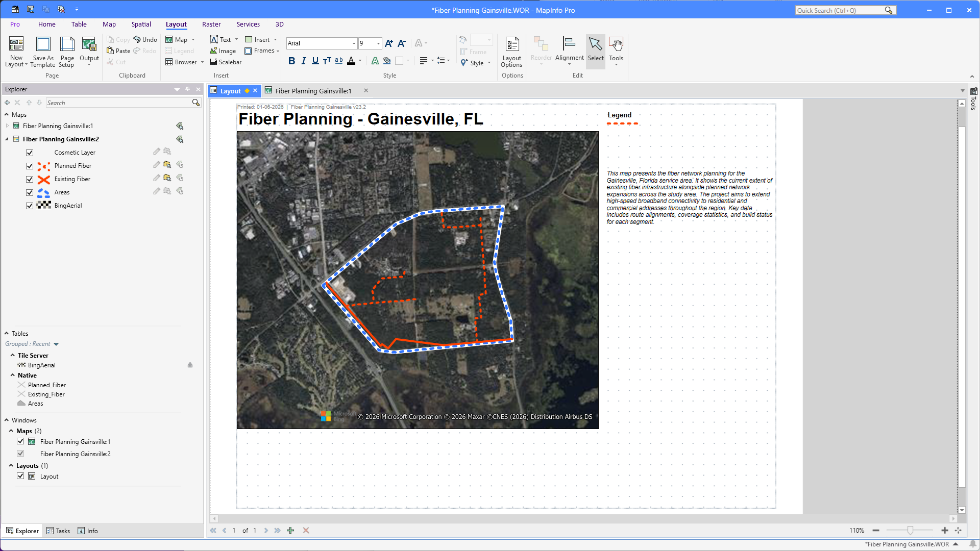Delete the current layout page
The width and height of the screenshot is (980, 551).
click(306, 531)
